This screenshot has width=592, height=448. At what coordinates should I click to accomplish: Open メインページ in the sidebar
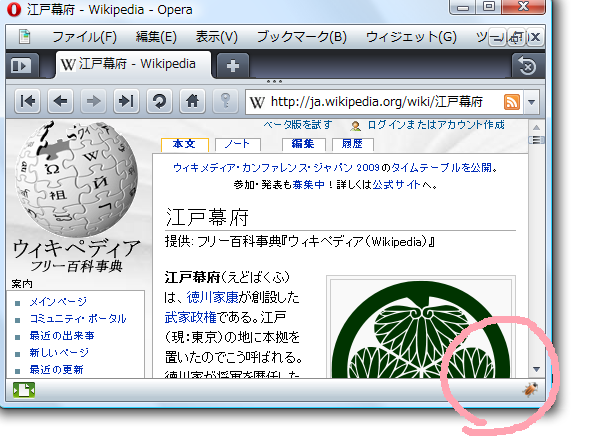[x=58, y=302]
